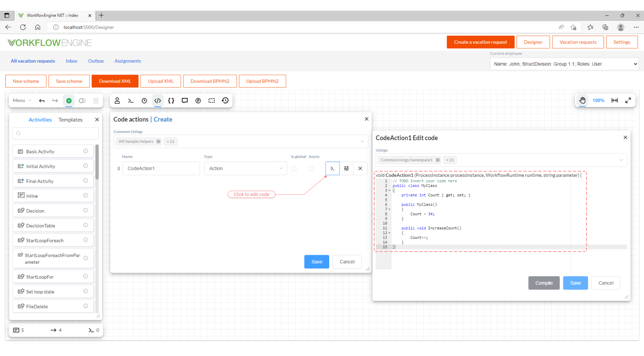
Task: Open the Assignments tab
Action: (x=128, y=61)
